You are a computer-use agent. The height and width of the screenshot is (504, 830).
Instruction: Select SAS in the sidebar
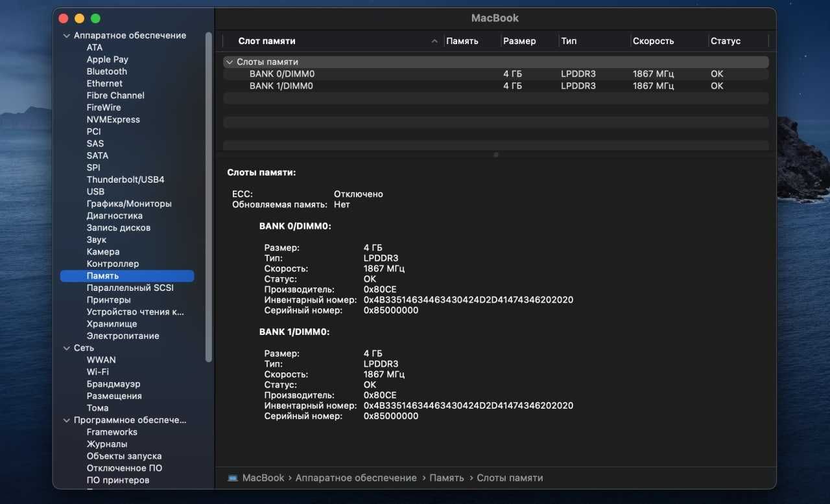click(95, 143)
